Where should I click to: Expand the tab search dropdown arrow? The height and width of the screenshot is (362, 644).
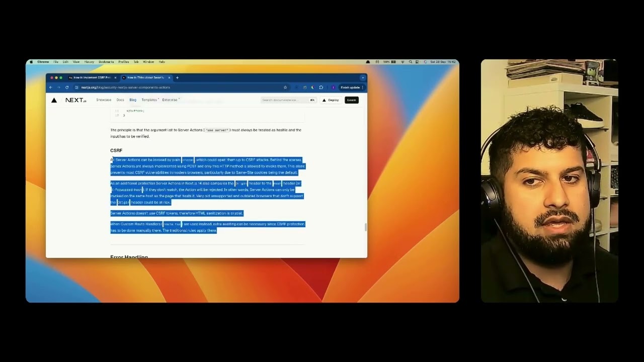click(362, 77)
